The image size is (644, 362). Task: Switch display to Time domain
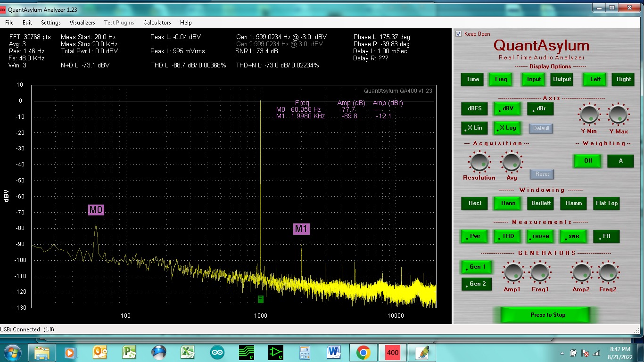[x=473, y=79]
